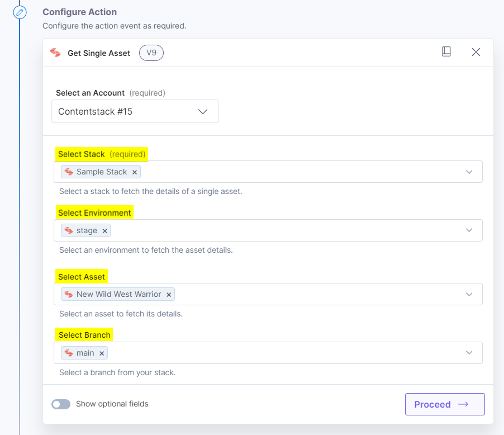Click the main branch chip
The image size is (504, 435).
(84, 353)
